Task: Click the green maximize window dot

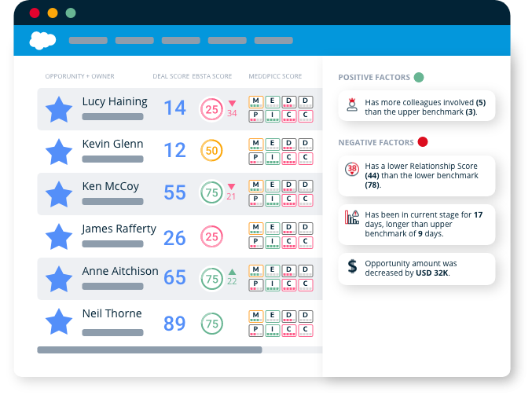Action: 71,13
